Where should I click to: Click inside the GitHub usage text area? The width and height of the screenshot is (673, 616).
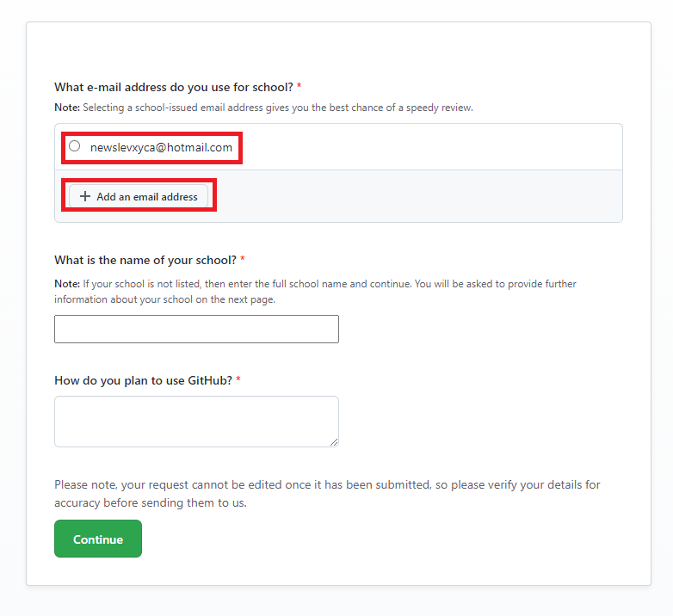tap(196, 421)
